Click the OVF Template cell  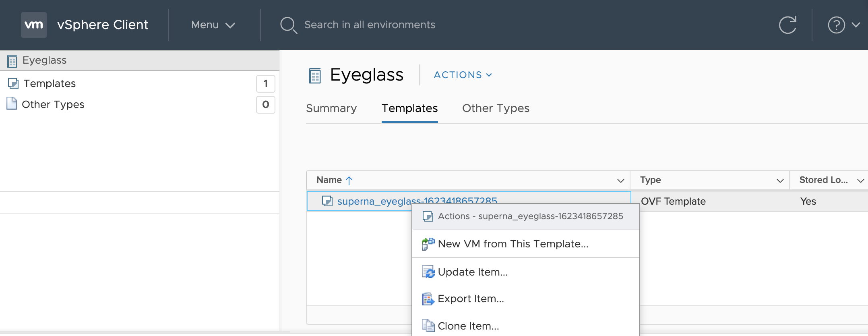pyautogui.click(x=673, y=201)
